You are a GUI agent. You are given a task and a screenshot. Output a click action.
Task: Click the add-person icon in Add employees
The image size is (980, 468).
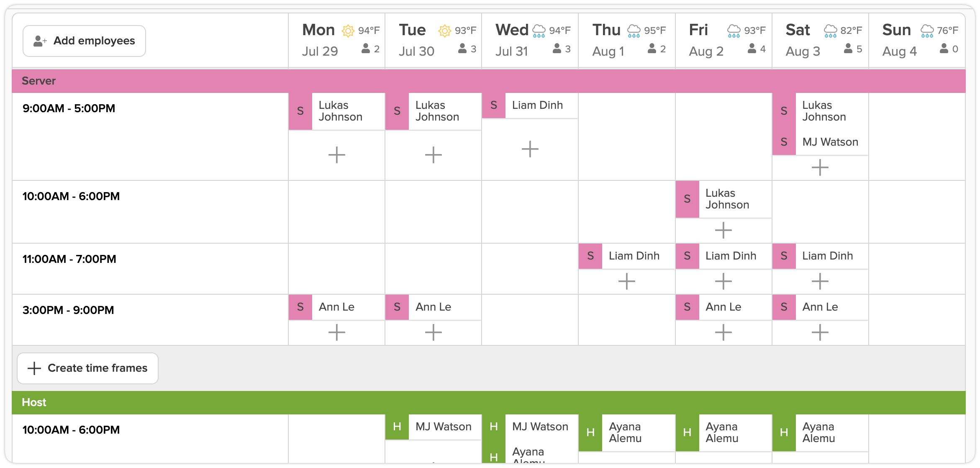(x=40, y=41)
